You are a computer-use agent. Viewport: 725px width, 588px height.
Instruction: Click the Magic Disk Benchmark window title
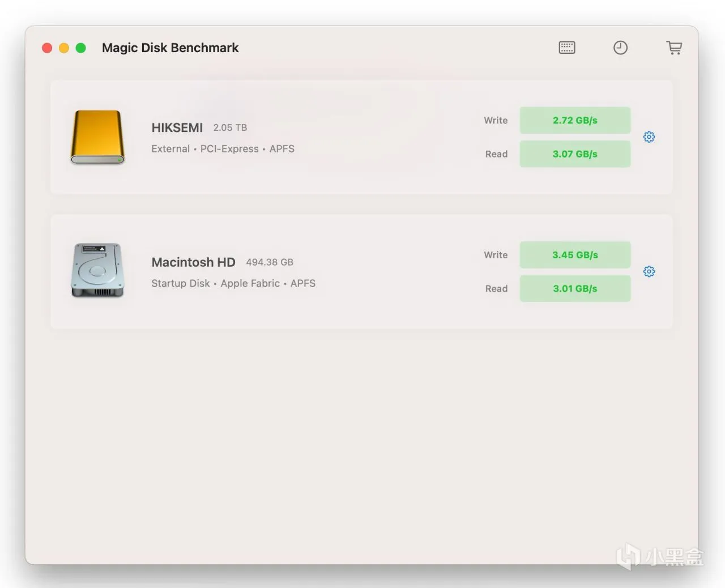click(170, 48)
